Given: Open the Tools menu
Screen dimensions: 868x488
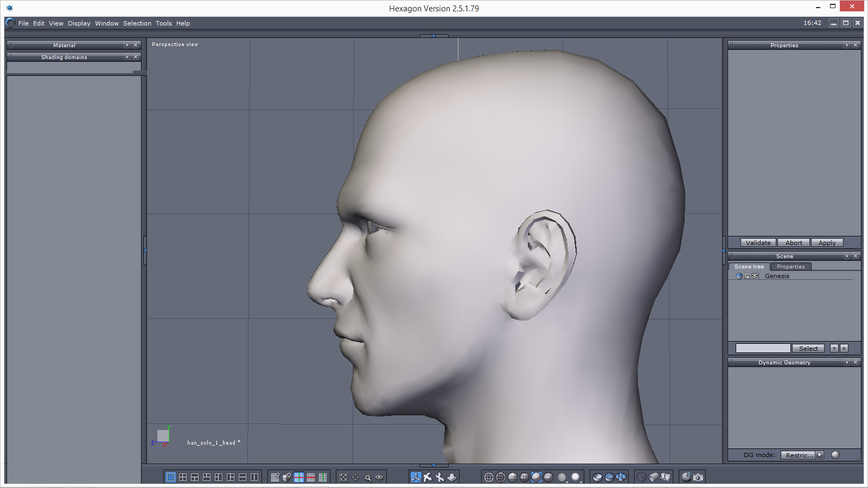Looking at the screenshot, I should coord(164,23).
